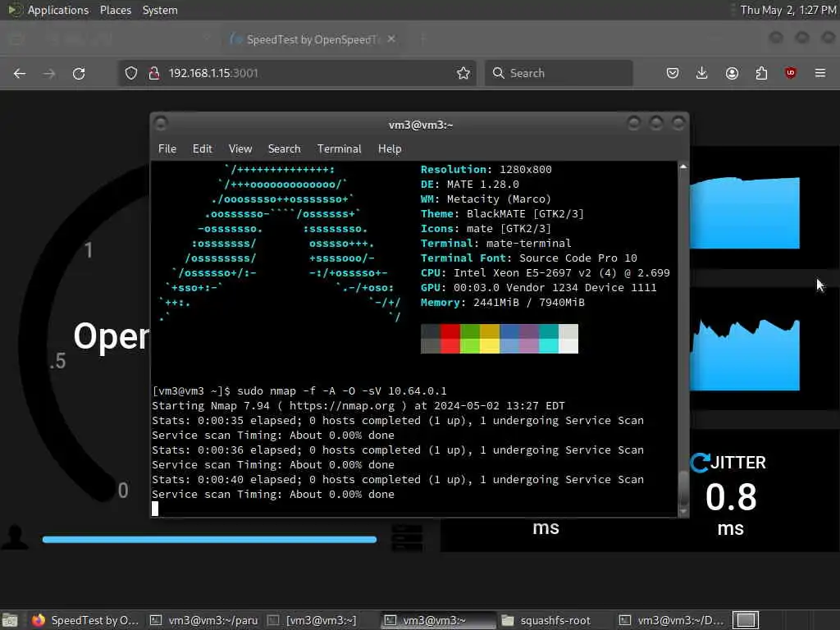
Task: Open the terminal File menu
Action: point(167,149)
